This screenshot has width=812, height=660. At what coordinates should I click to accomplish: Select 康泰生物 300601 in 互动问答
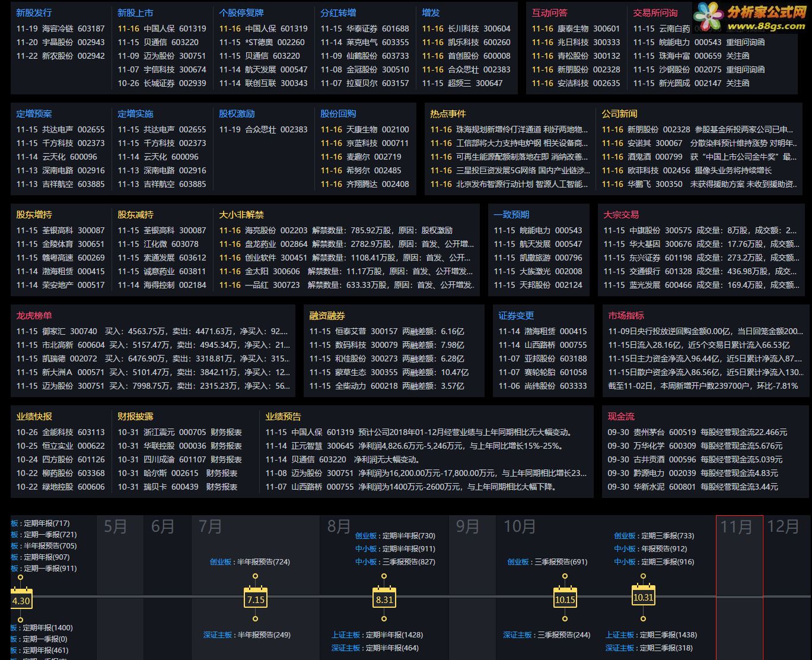[x=576, y=28]
